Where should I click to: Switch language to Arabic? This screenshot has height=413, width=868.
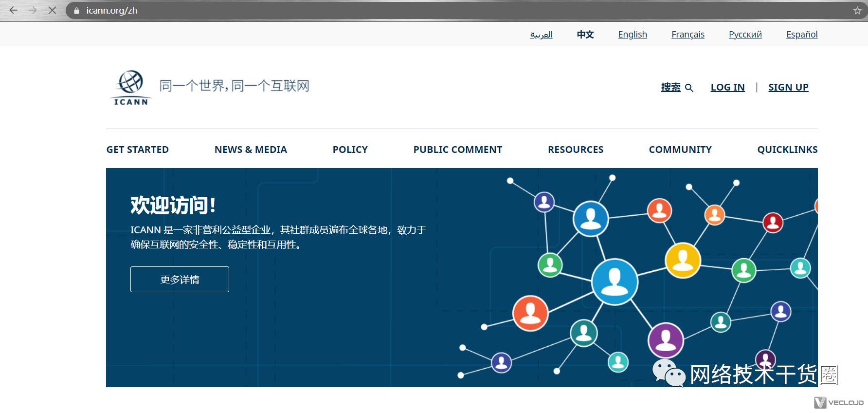click(541, 35)
